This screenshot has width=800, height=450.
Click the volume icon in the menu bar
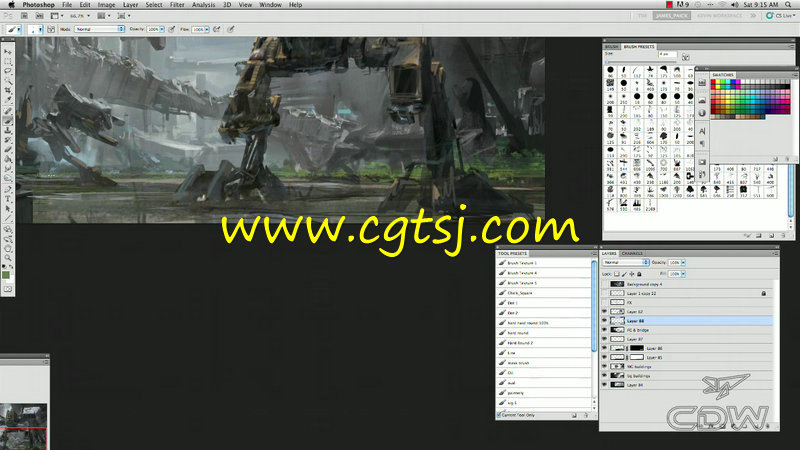735,5
